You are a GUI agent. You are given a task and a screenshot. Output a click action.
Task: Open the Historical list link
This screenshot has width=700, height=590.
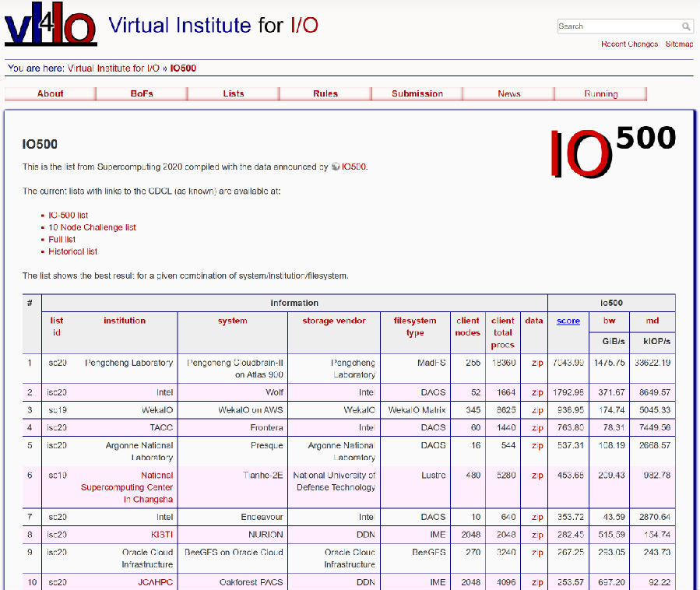[x=72, y=251]
